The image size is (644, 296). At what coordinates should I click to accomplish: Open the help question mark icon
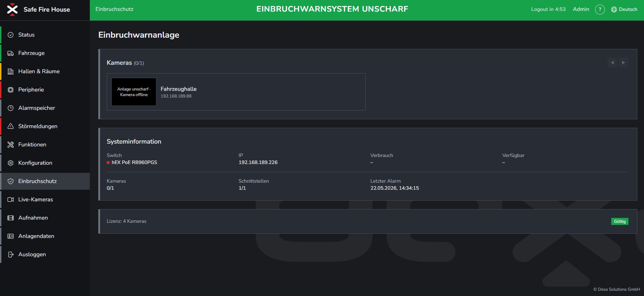click(x=600, y=10)
